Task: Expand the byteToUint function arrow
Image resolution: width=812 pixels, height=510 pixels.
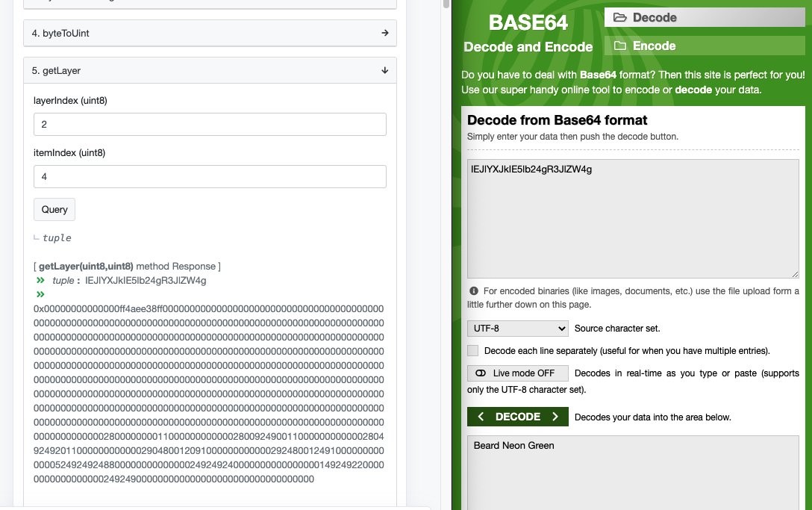Action: coord(385,33)
